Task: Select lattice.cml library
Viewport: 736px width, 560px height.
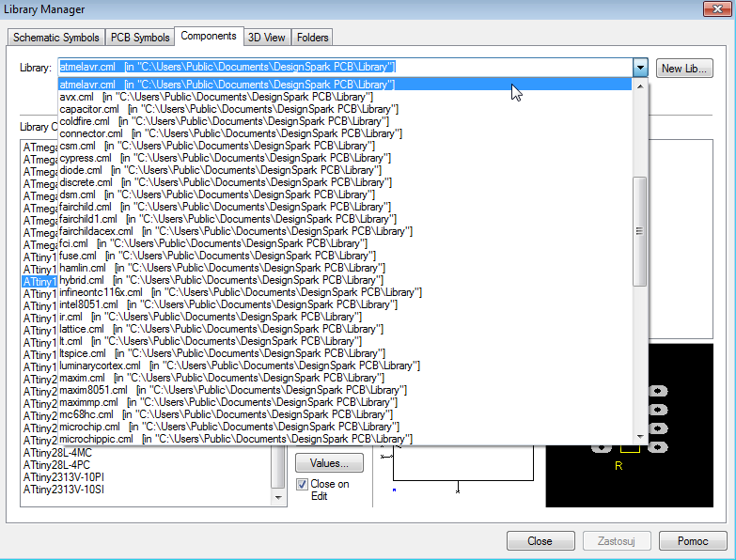Action: [x=345, y=329]
